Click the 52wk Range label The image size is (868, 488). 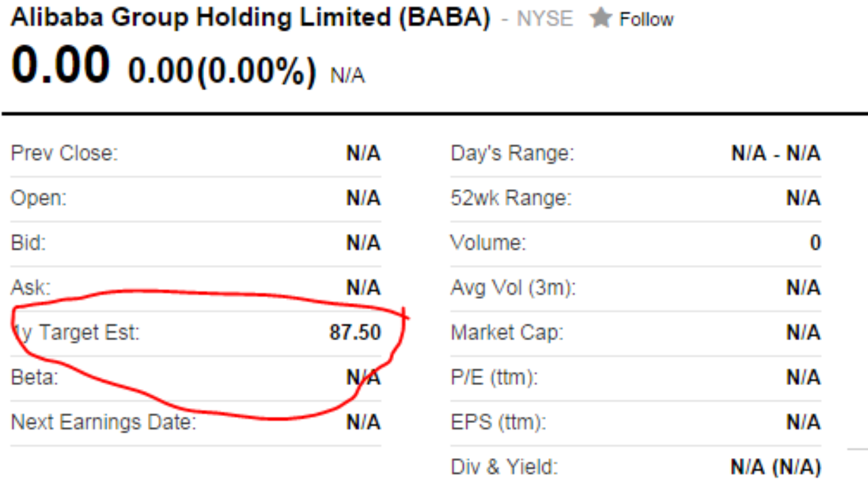tap(511, 199)
